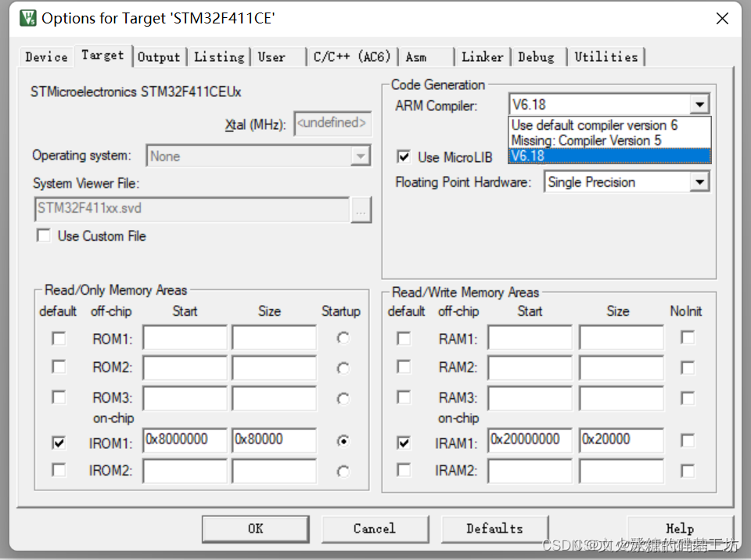The image size is (751, 560).
Task: Enable the RAM2 NoInit checkbox
Action: pos(688,368)
